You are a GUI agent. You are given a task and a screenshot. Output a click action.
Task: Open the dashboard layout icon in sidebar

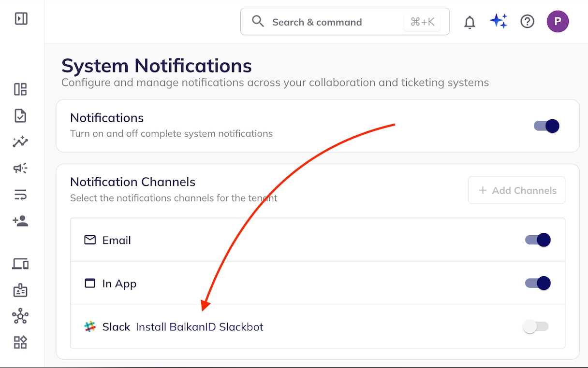pyautogui.click(x=20, y=89)
